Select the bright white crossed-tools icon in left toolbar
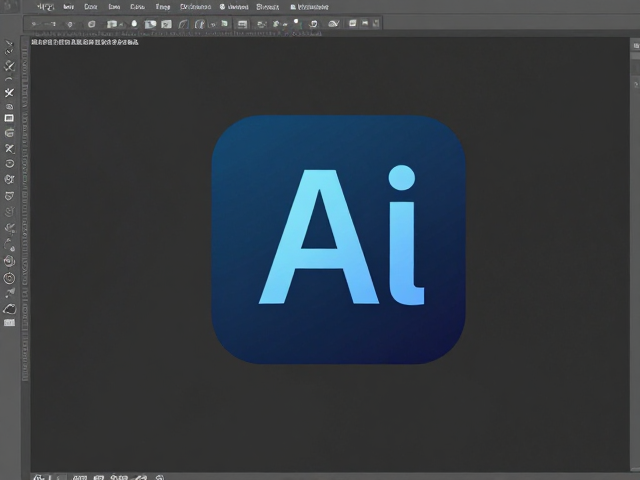640x480 pixels. 9,93
